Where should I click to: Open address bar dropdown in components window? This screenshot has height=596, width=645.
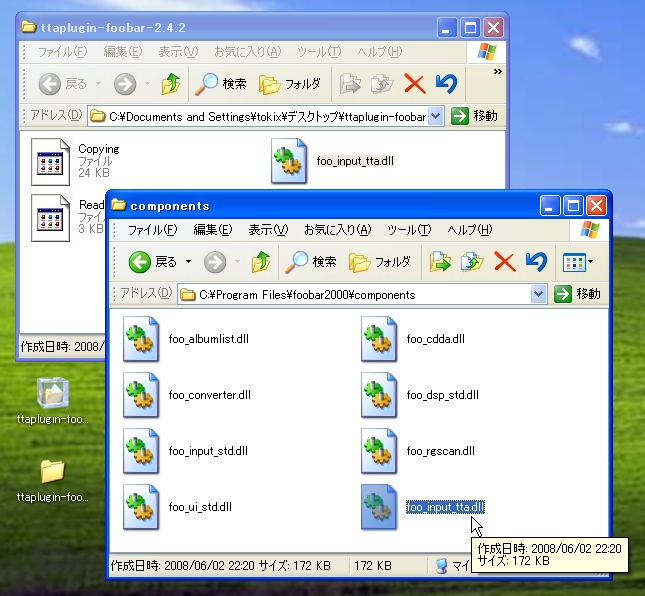pos(538,294)
